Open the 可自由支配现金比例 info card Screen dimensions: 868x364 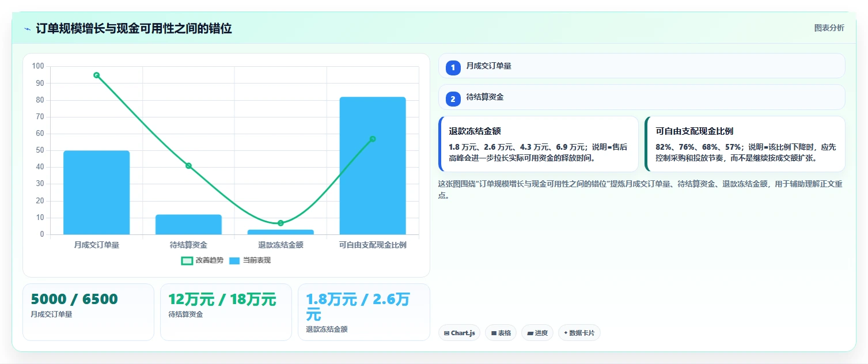pos(745,144)
